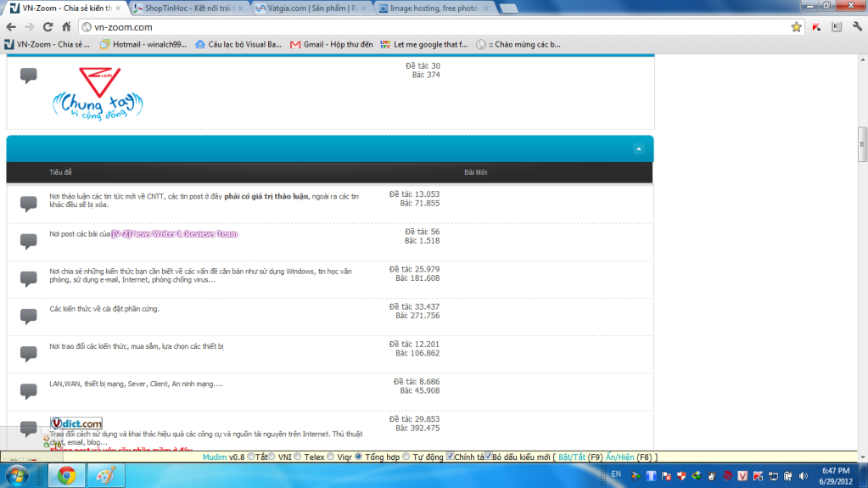Open the Gmail - Hộp thư đến bookmark
The image size is (868, 488).
[331, 44]
